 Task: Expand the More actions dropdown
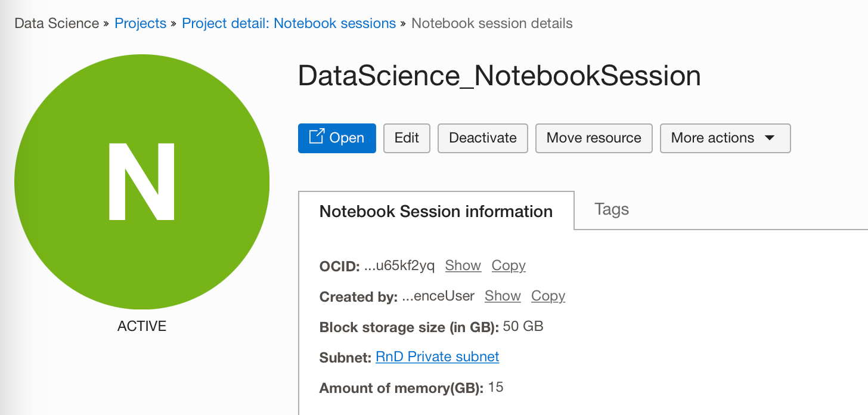click(725, 138)
